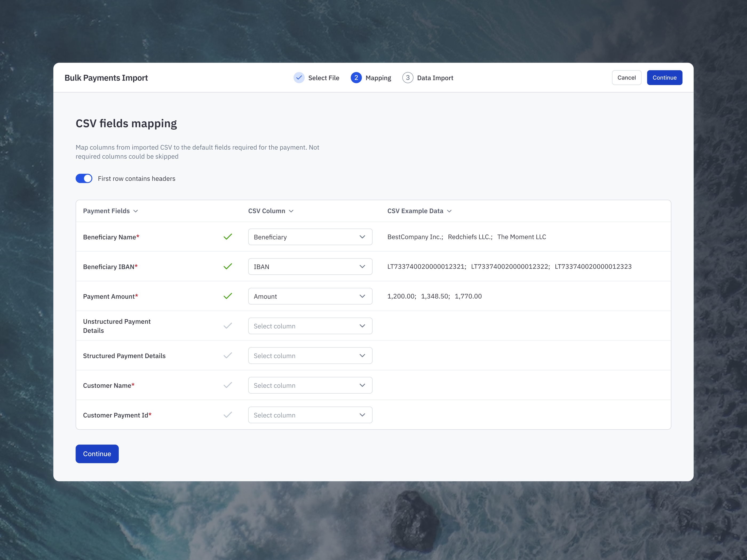Click gray checkmark beside Structured Payment Details

click(228, 355)
